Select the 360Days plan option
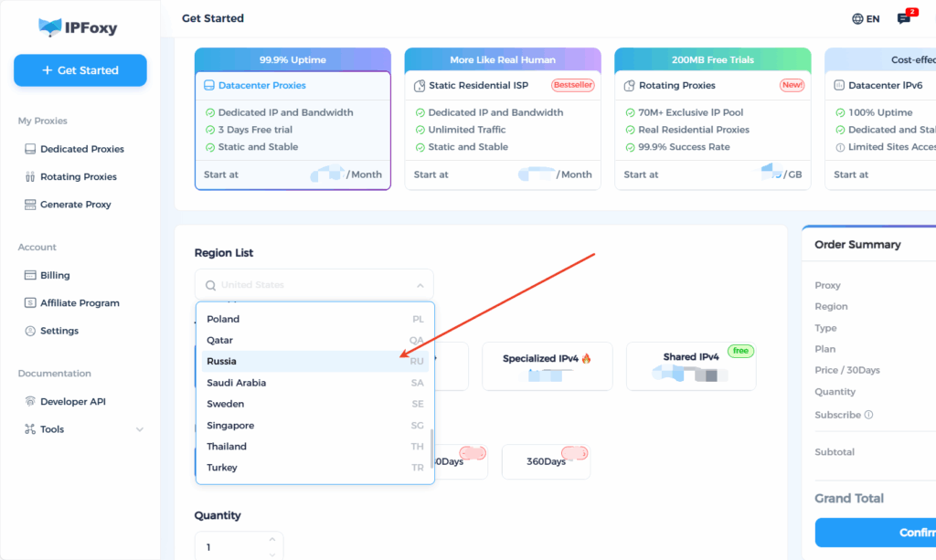This screenshot has width=936, height=560. [x=547, y=461]
